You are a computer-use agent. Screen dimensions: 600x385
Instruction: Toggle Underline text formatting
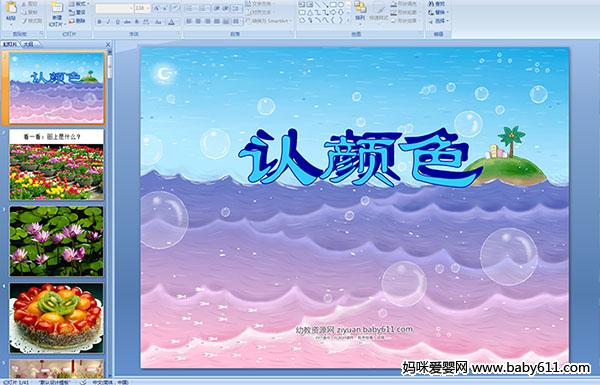(x=117, y=22)
